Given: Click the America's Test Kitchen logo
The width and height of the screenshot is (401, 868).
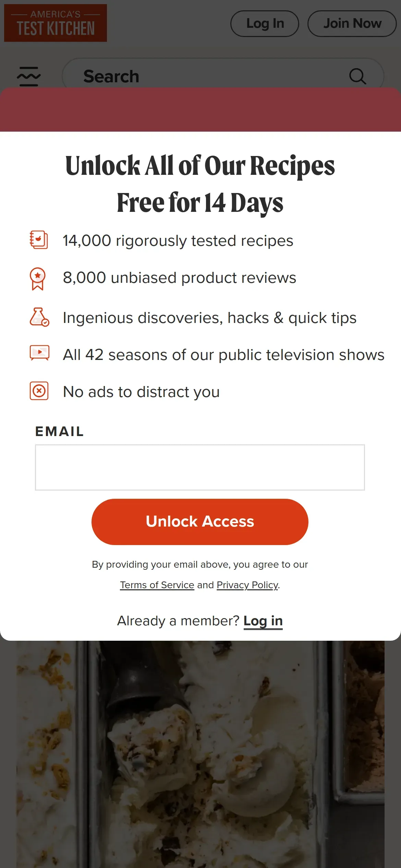Looking at the screenshot, I should click(56, 23).
